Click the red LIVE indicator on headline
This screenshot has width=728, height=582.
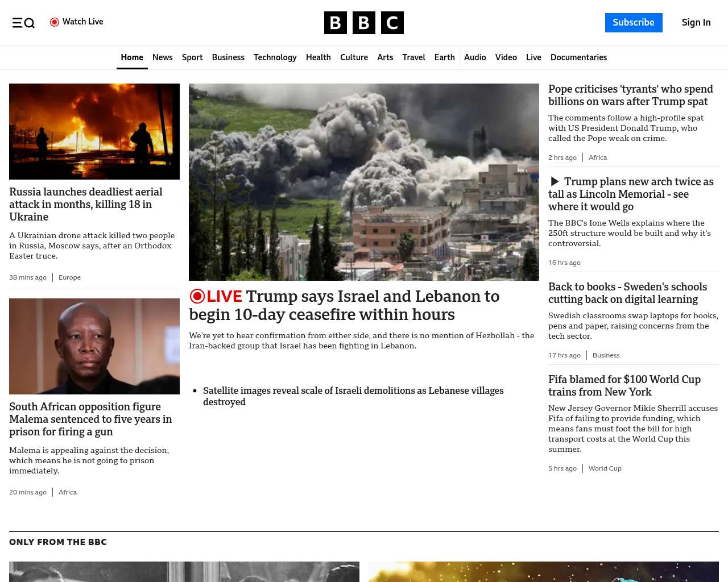[x=216, y=296]
